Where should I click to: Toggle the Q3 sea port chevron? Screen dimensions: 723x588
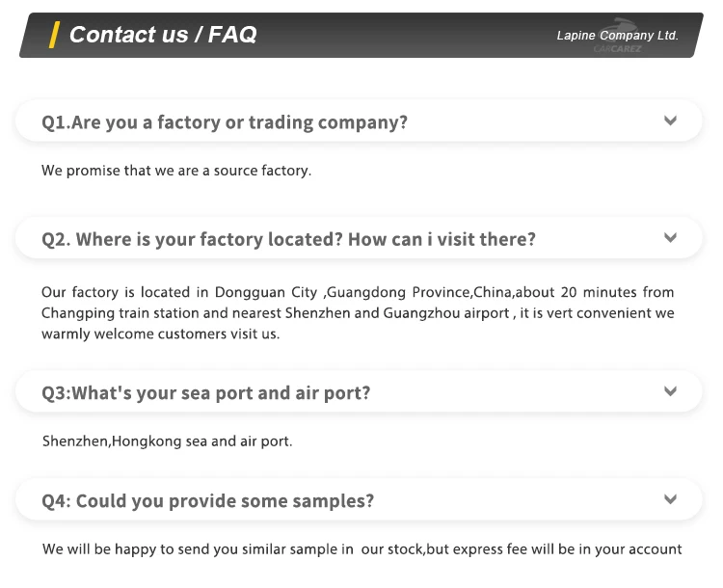pos(670,391)
